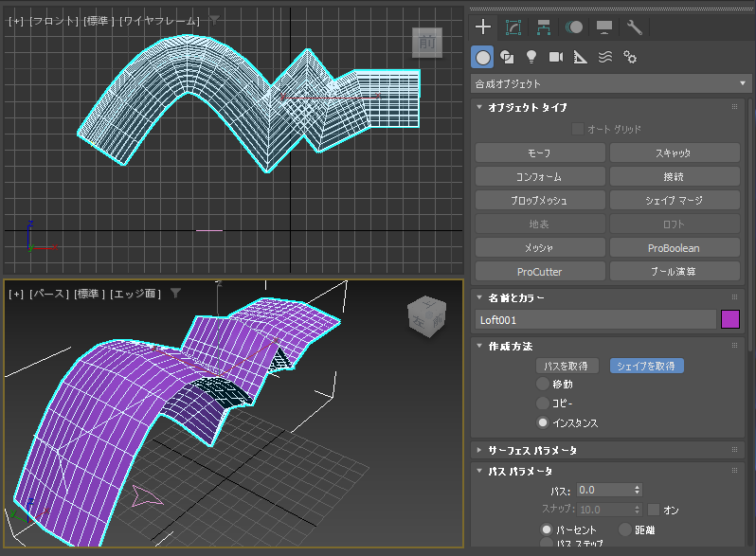
Task: Click the 接続 button
Action: point(675,176)
